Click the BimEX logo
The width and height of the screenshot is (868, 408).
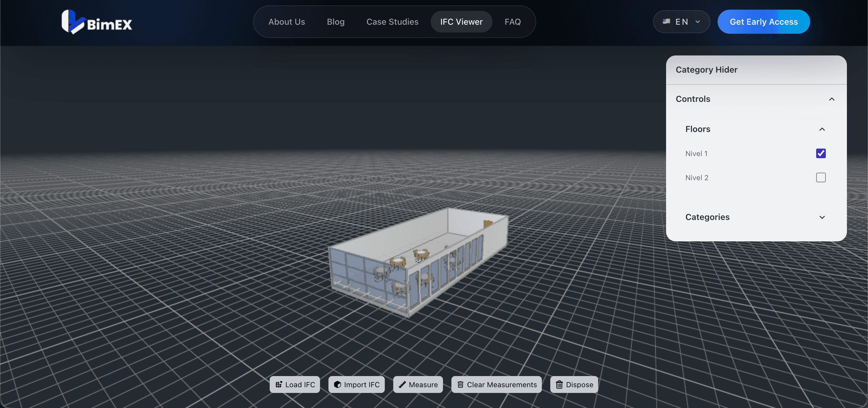[x=97, y=22]
